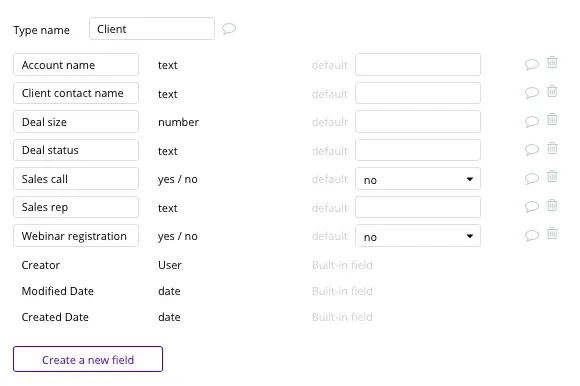
Task: Select the number type of Deal size
Action: [x=178, y=122]
